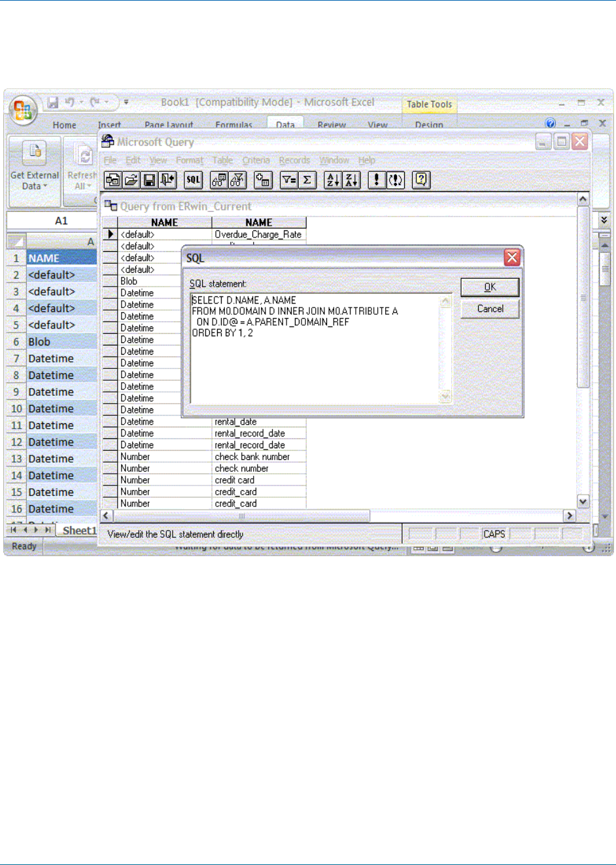The image size is (616, 865).
Task: Click query results horizontal scroll left arrow
Action: click(107, 516)
